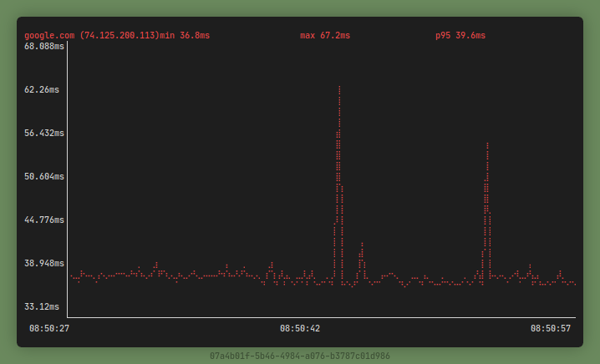Click the 08:50:27 start timestamp
Screen dimensions: 600x364
click(49, 329)
